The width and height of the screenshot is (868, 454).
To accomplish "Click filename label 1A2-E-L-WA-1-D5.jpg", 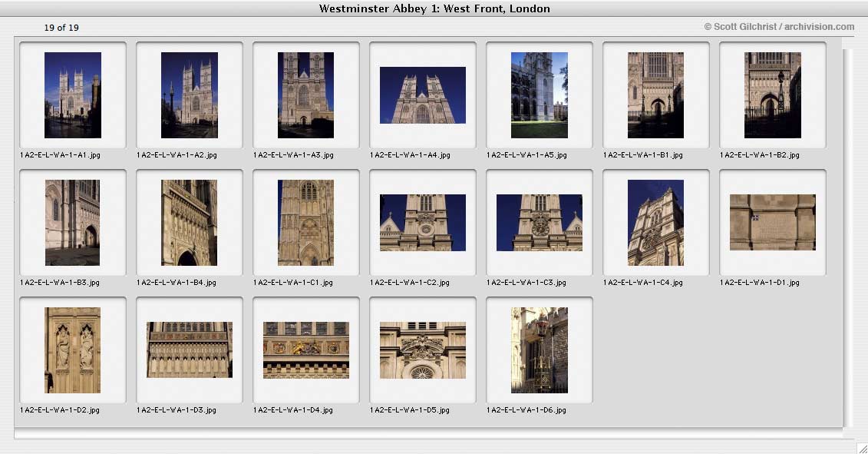I will pyautogui.click(x=410, y=410).
